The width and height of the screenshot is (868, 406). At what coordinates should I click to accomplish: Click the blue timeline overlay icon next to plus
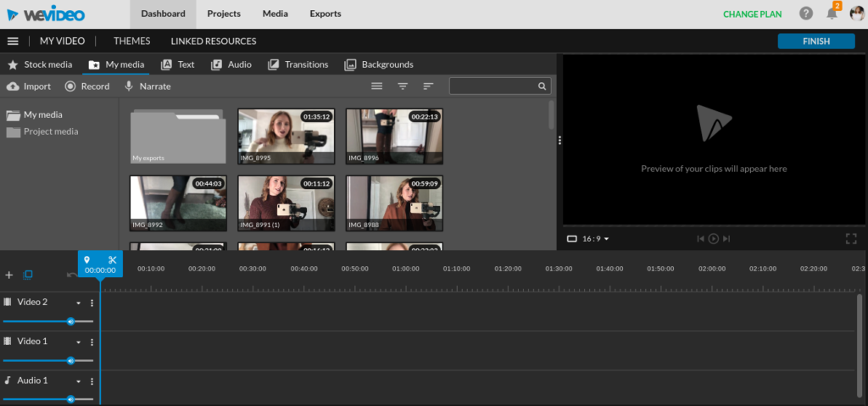point(28,275)
